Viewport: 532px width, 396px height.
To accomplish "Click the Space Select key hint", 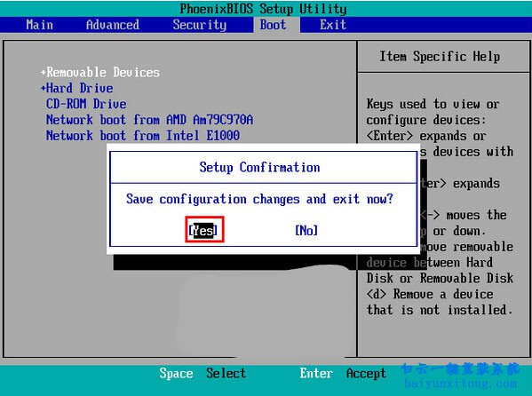I will [202, 373].
